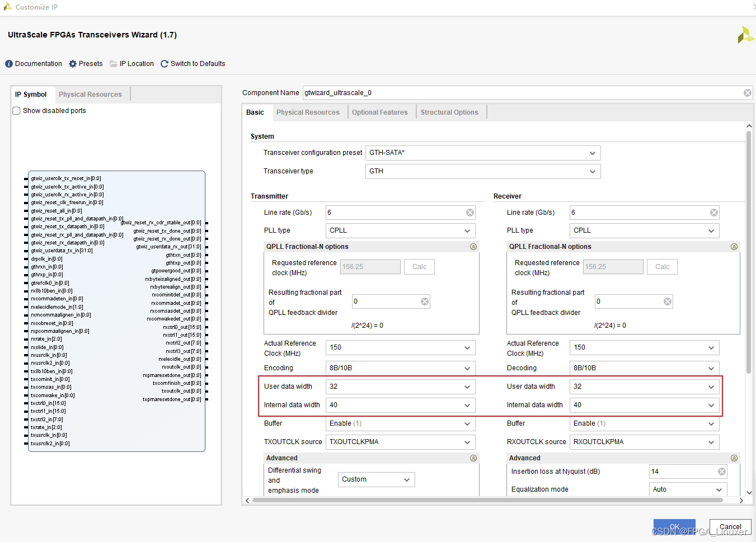Click the IP Location label
This screenshot has width=756, height=542.
point(137,64)
